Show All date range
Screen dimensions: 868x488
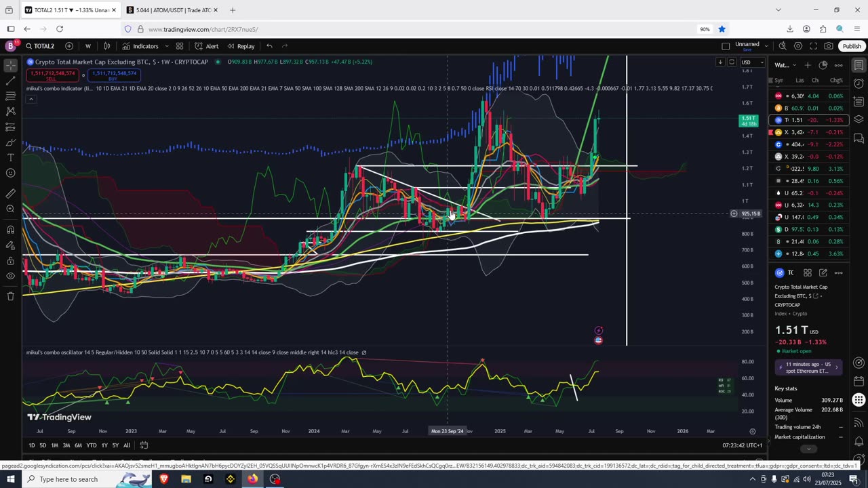point(127,445)
